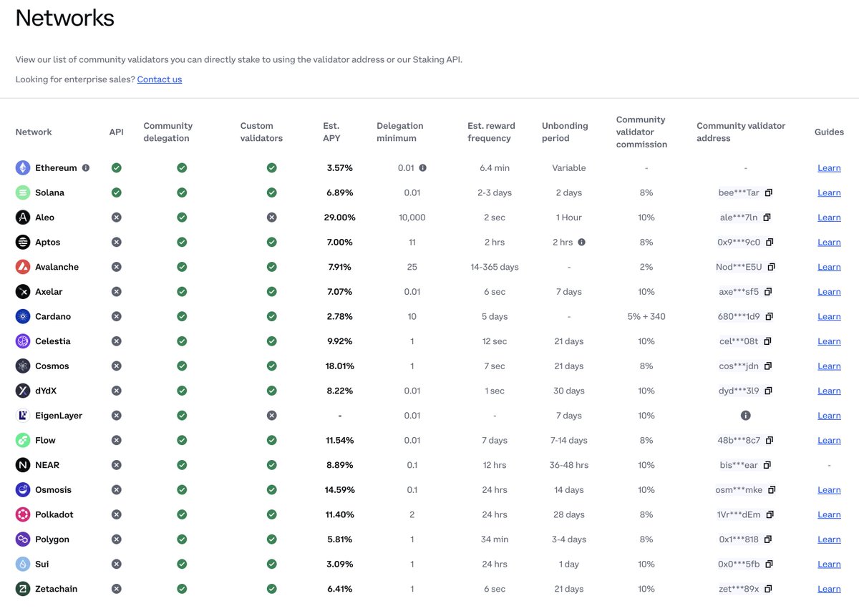This screenshot has height=616, width=859.
Task: Copy the Axelar validator address axe***sf5
Action: [767, 292]
